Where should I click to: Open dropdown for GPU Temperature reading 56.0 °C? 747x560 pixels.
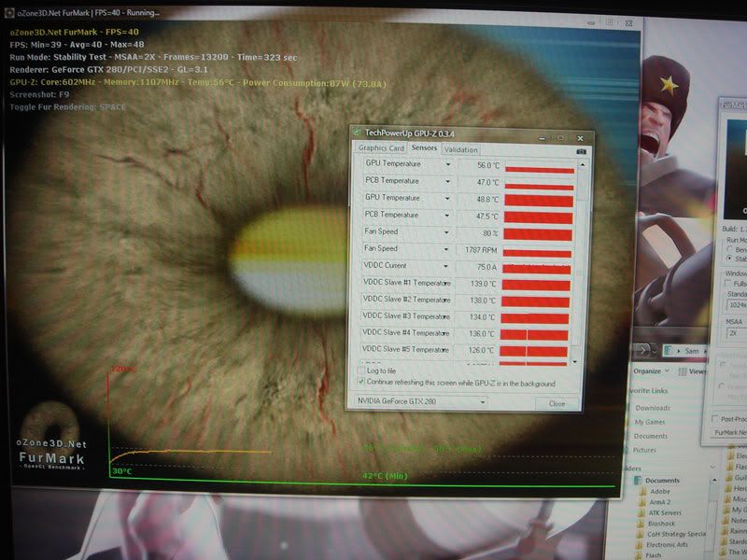click(x=449, y=164)
